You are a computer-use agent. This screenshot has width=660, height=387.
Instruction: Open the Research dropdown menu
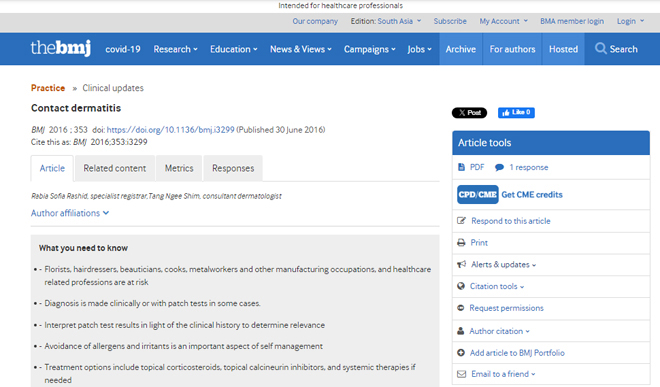point(176,49)
